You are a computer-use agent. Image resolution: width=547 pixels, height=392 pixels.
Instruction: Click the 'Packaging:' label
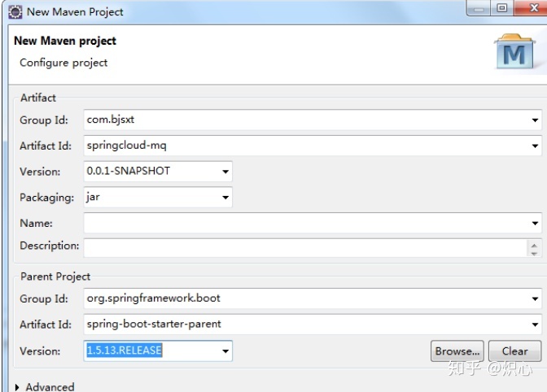tap(46, 198)
